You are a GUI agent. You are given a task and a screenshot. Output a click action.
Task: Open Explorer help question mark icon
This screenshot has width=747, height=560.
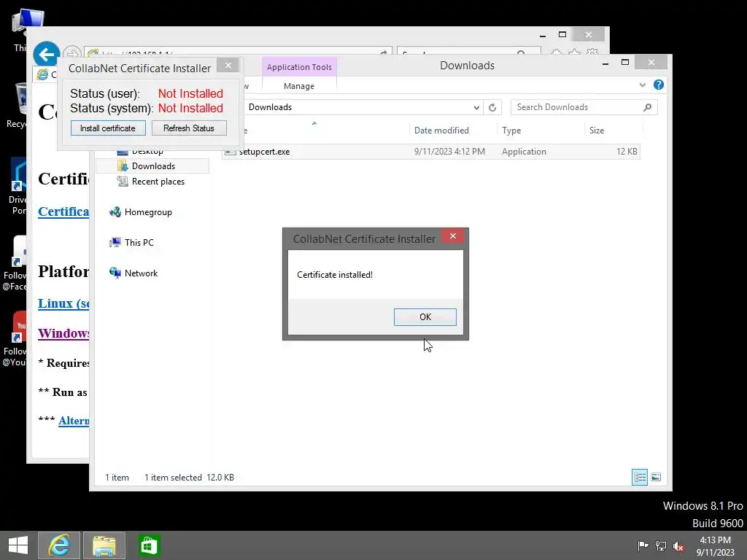(659, 85)
